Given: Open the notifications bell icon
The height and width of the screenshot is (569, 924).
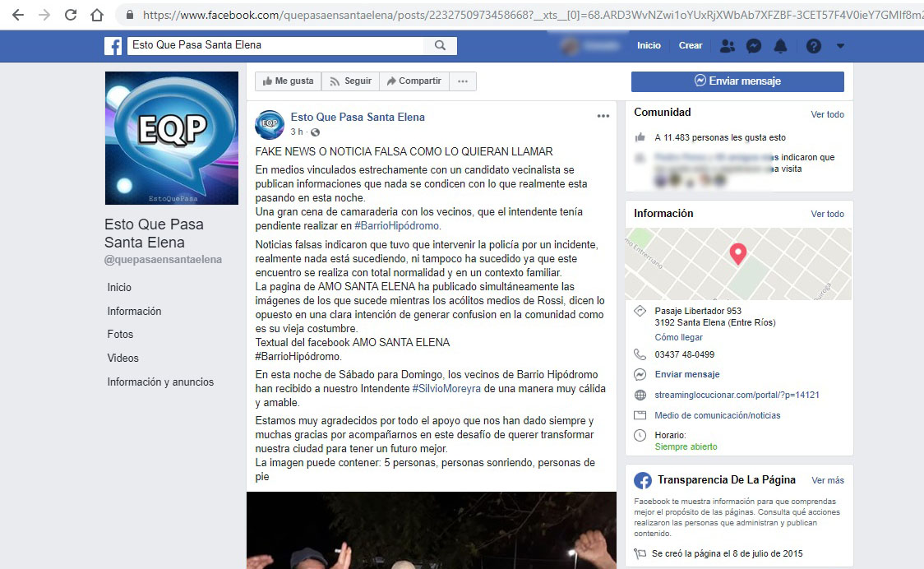Looking at the screenshot, I should point(781,46).
